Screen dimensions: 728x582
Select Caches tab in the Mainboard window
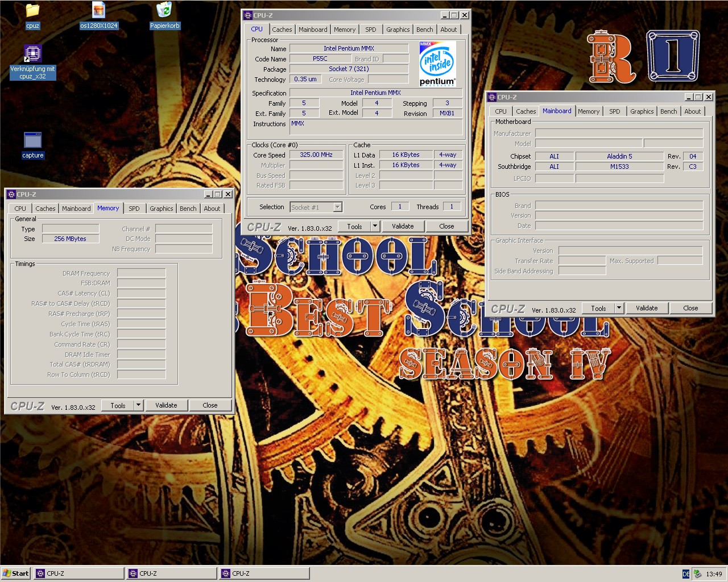tap(526, 111)
